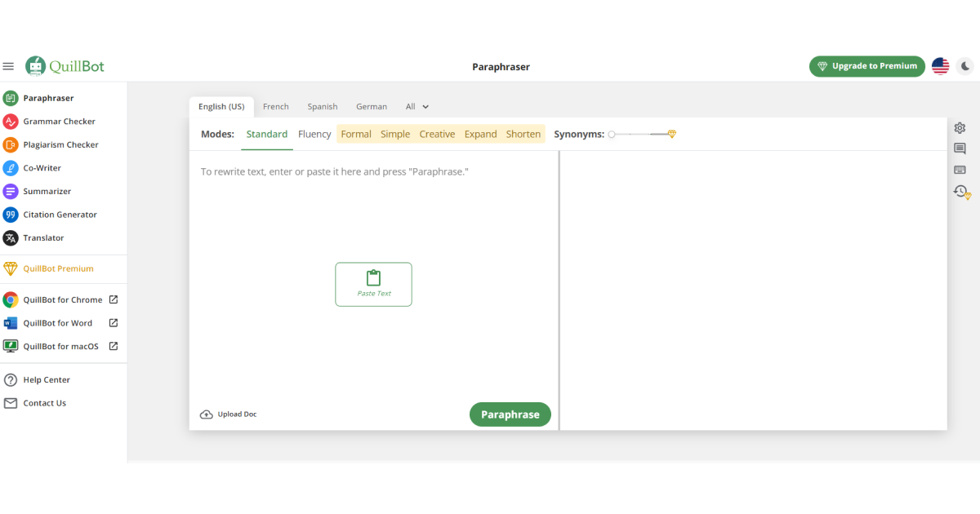Toggle dark mode moon icon
The image size is (980, 514).
pyautogui.click(x=965, y=66)
